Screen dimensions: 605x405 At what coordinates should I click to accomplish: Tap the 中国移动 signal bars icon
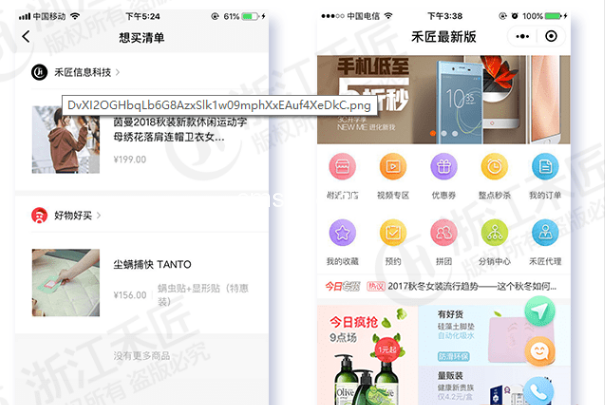click(24, 16)
